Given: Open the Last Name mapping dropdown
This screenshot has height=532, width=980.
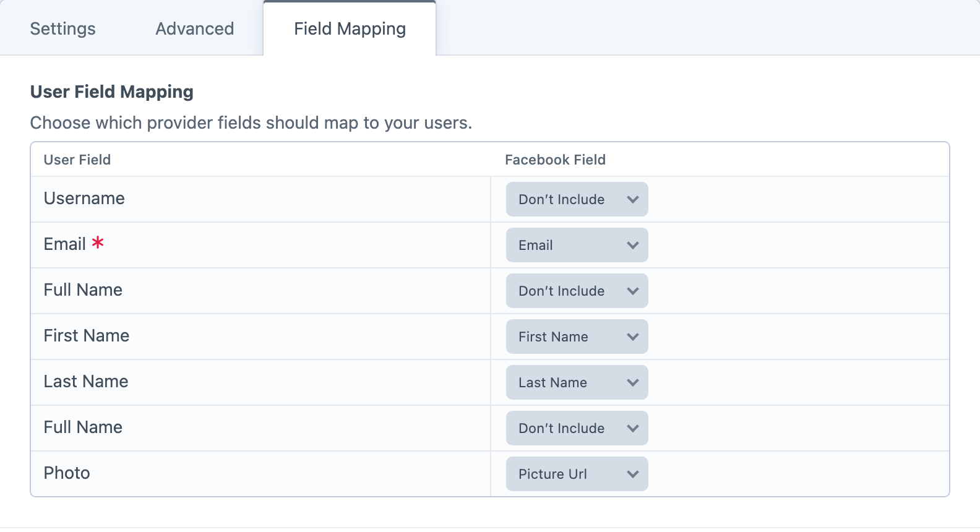Looking at the screenshot, I should pos(577,382).
